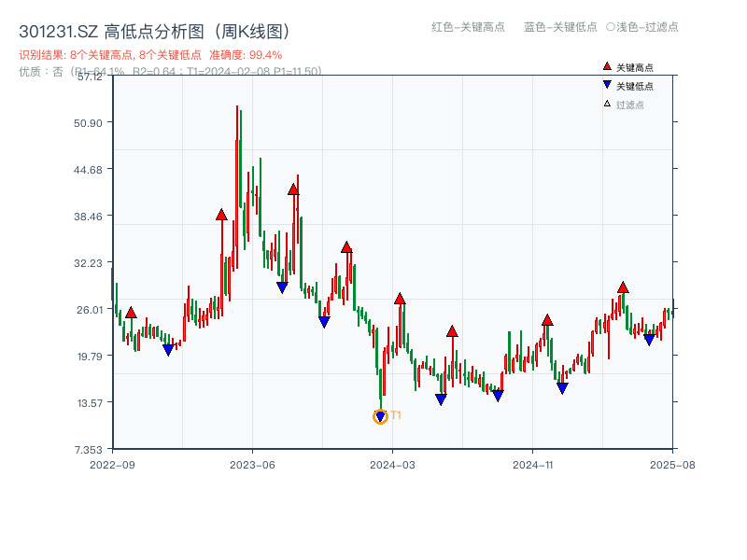Click the 识别结果 summary line

pos(42,54)
